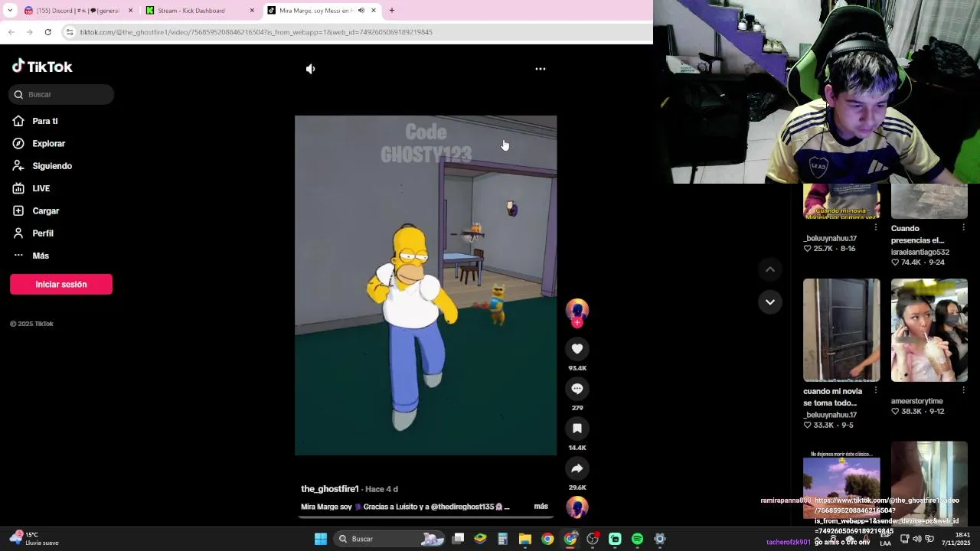This screenshot has width=980, height=551.
Task: Click the video progress bar under the caption
Action: coord(427,517)
